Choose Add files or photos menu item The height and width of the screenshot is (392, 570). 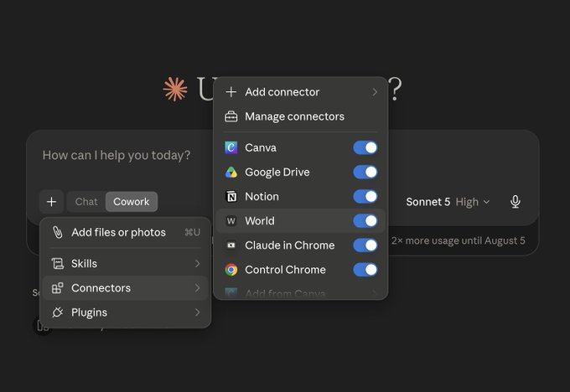(125, 232)
